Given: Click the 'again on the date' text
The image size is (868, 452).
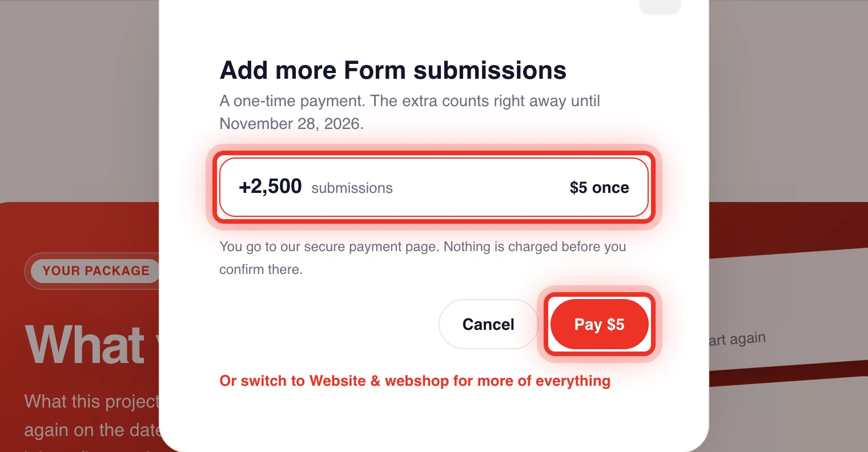Looking at the screenshot, I should click(x=91, y=430).
